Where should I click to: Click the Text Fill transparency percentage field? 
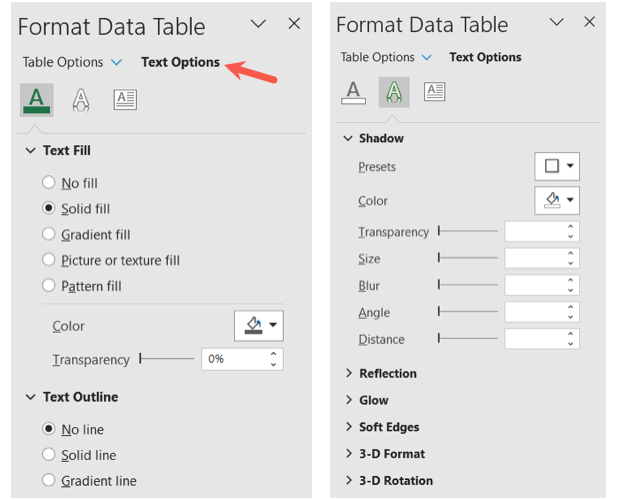tap(235, 359)
